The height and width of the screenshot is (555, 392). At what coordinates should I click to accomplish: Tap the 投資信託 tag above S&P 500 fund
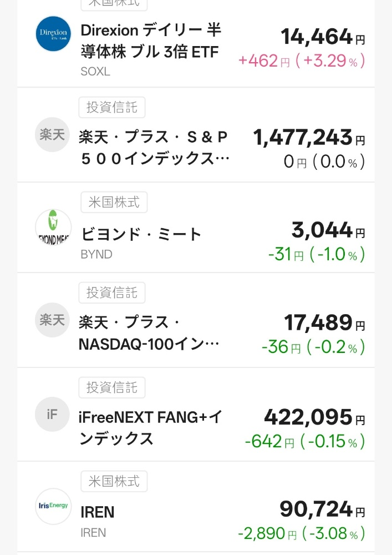click(113, 108)
